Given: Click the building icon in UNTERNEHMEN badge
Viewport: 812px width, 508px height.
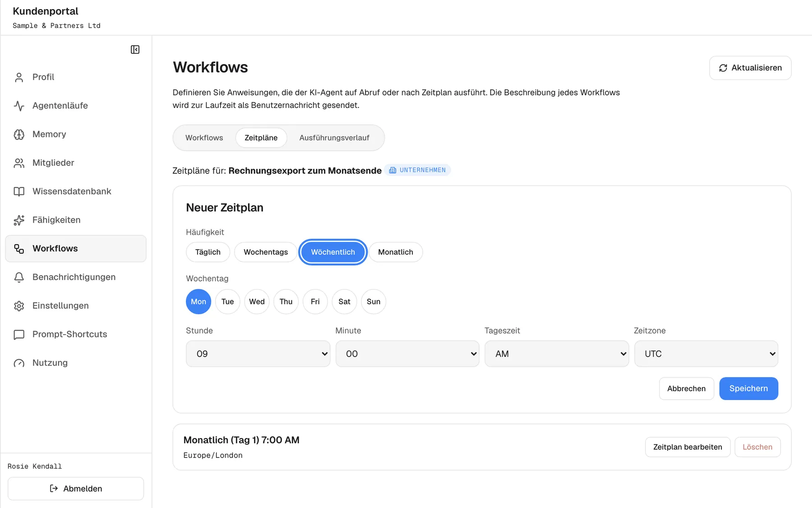Looking at the screenshot, I should pyautogui.click(x=392, y=170).
